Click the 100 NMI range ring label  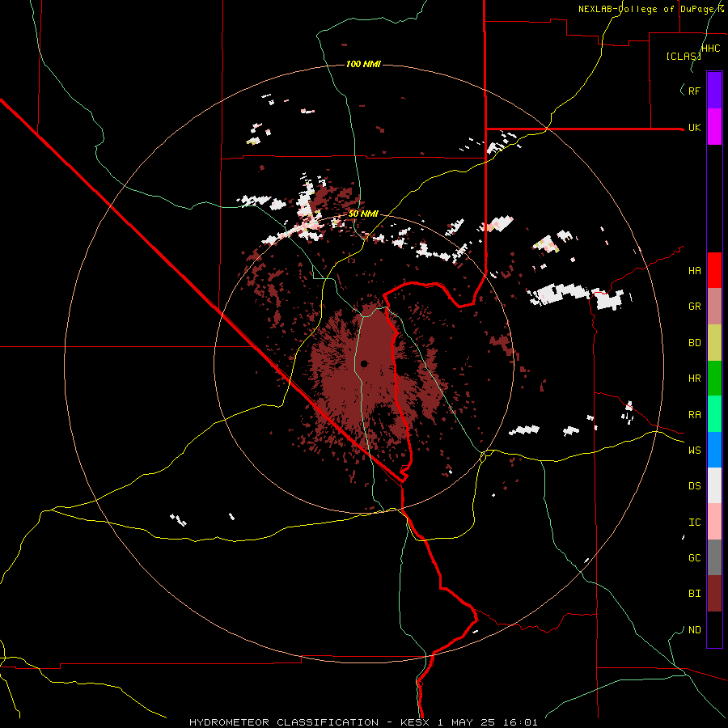click(x=363, y=64)
